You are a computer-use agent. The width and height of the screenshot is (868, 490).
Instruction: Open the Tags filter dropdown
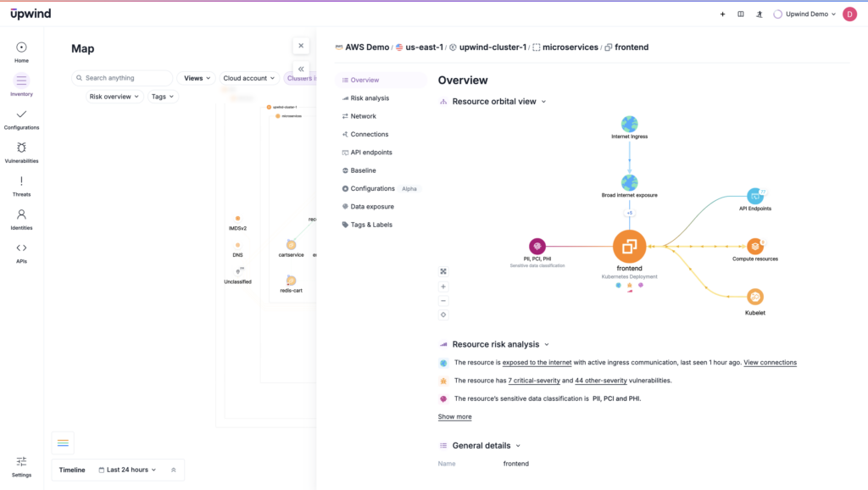click(x=163, y=97)
